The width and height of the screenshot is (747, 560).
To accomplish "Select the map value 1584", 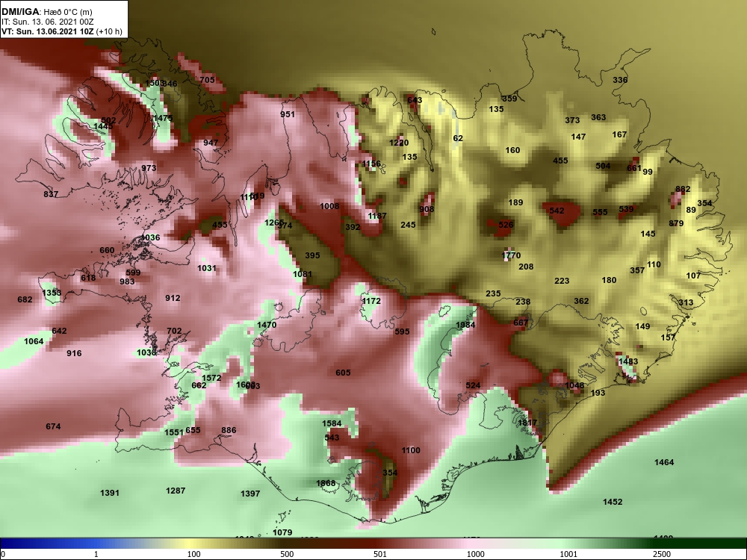I will click(332, 424).
